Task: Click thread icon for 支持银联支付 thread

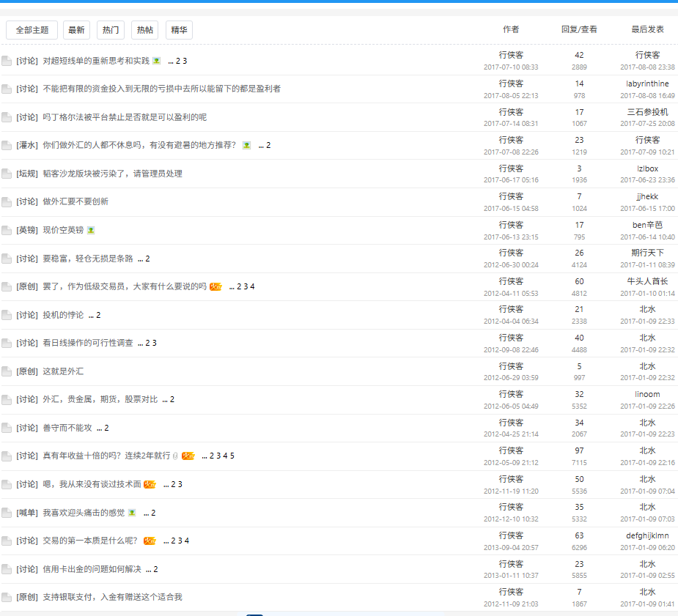Action: click(7, 598)
